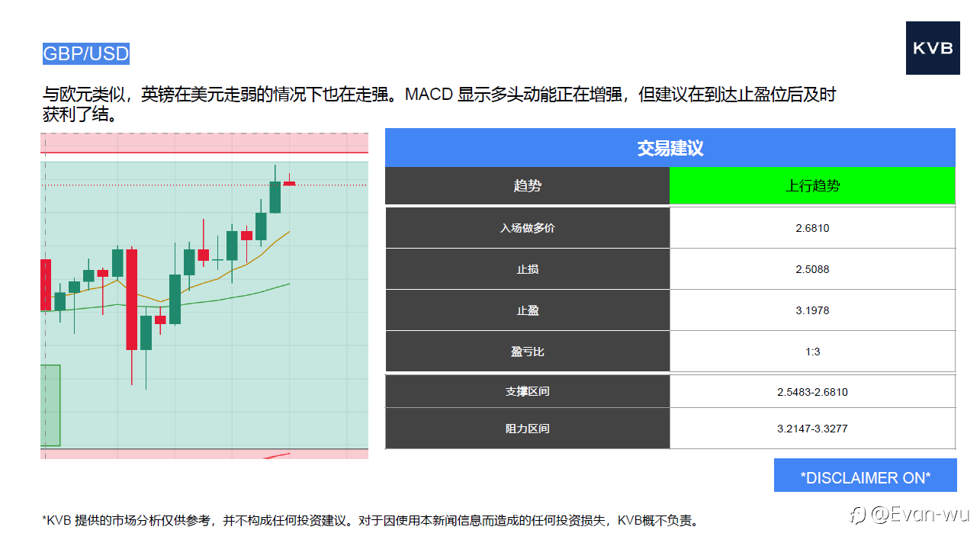The width and height of the screenshot is (980, 546).
Task: Click the green 上行趋势 cell
Action: [x=812, y=186]
